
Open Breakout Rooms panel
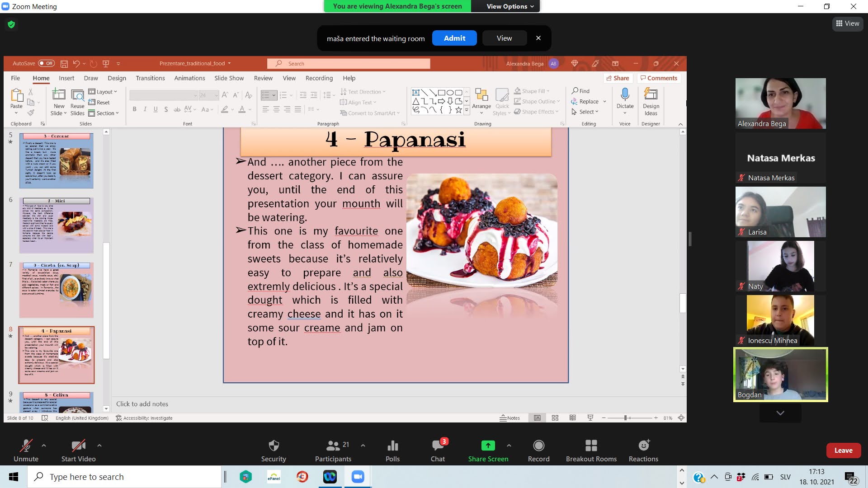click(591, 446)
